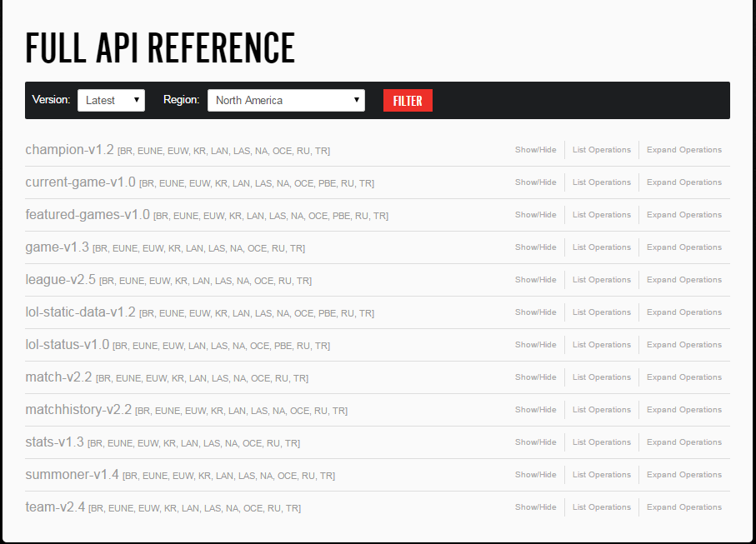Viewport: 756px width, 544px height.
Task: Expand Operations for lol-static-data-v1.2
Action: [x=684, y=312]
